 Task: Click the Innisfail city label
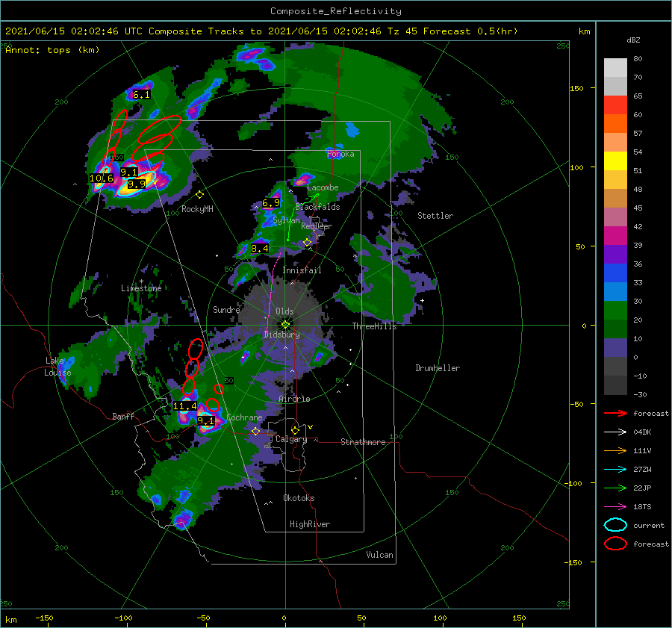(x=302, y=270)
